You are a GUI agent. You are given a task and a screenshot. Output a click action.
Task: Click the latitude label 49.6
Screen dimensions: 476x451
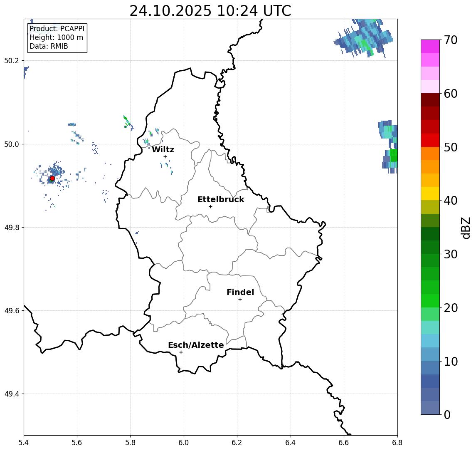pos(11,311)
